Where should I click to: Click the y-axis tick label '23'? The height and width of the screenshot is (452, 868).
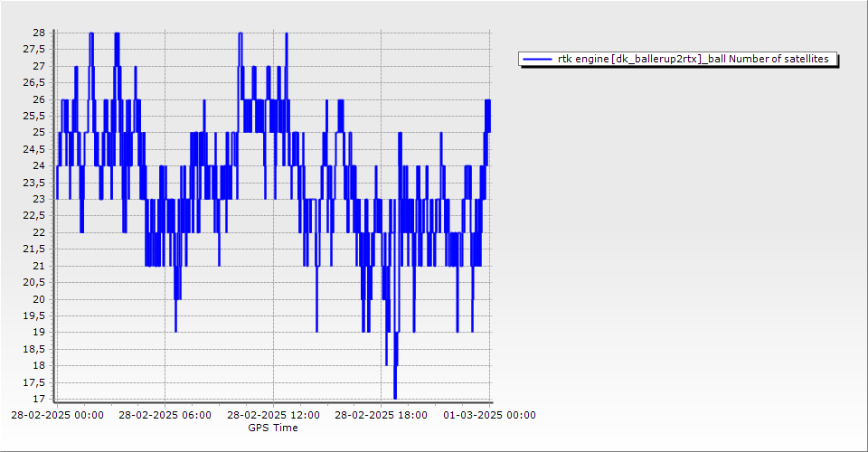coord(39,199)
